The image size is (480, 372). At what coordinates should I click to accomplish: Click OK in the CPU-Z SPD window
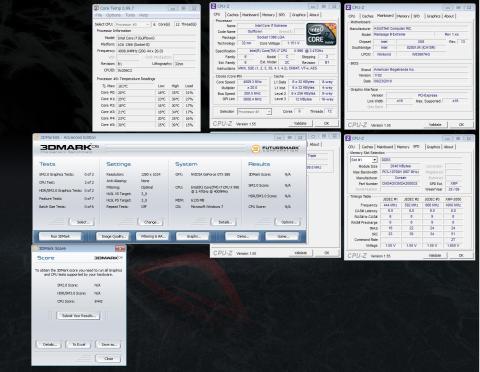(461, 255)
